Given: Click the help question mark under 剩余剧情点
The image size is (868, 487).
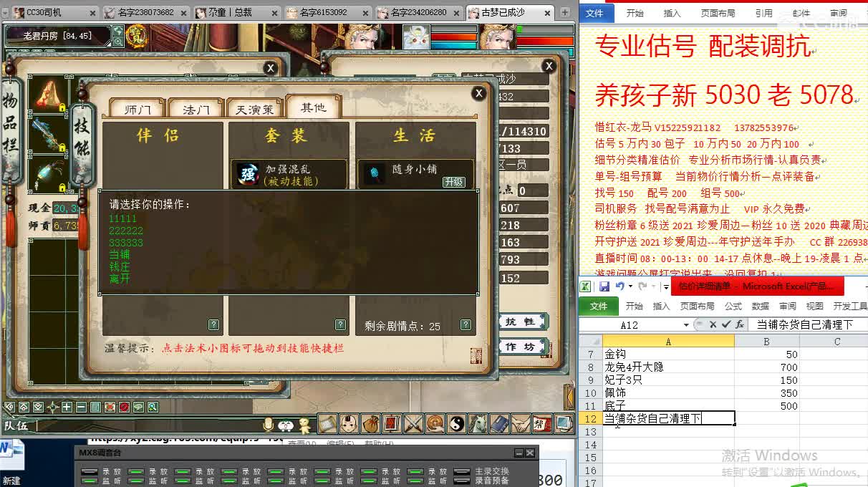Looking at the screenshot, I should (x=466, y=325).
